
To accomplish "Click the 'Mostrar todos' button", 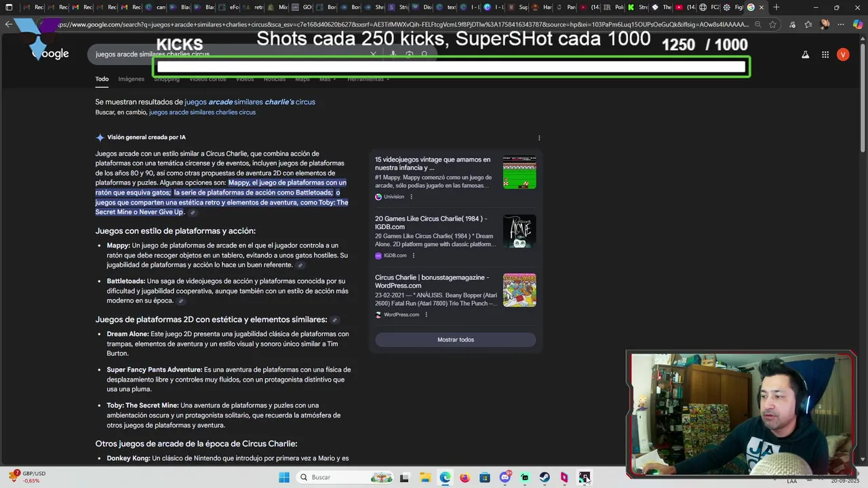I will 456,340.
